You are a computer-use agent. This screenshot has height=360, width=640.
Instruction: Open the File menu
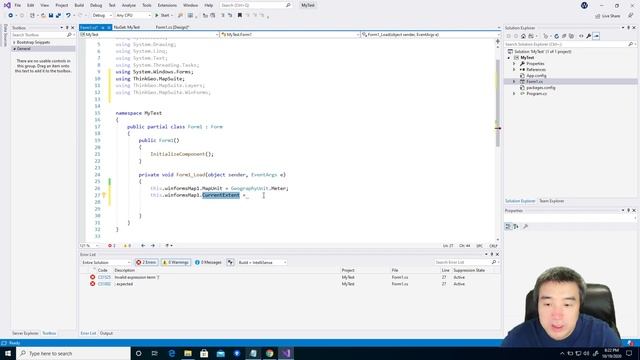[18, 5]
